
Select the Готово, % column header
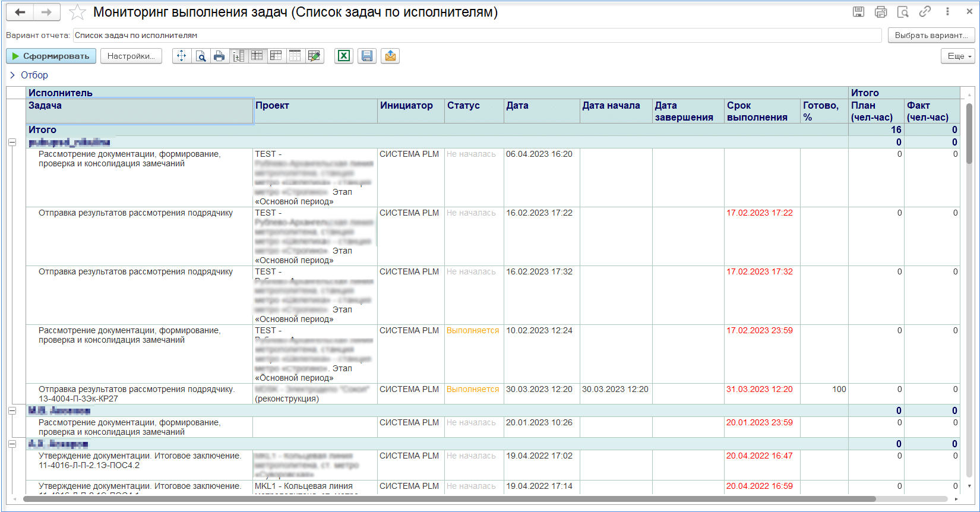824,111
